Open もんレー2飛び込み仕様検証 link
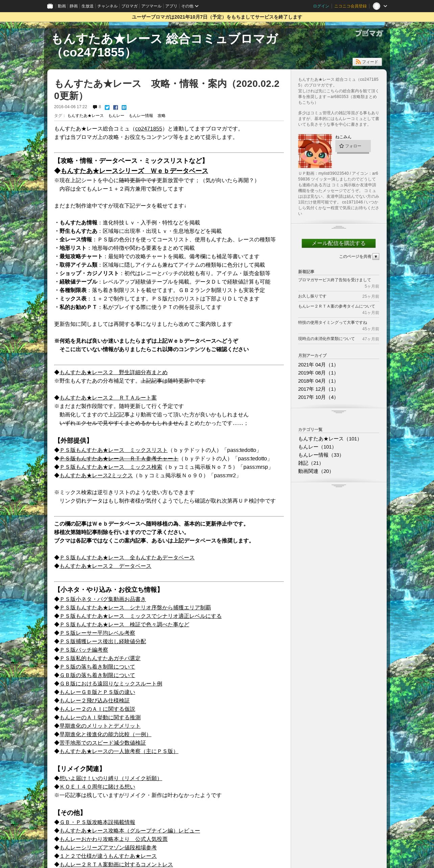This screenshot has width=434, height=868. point(95,701)
